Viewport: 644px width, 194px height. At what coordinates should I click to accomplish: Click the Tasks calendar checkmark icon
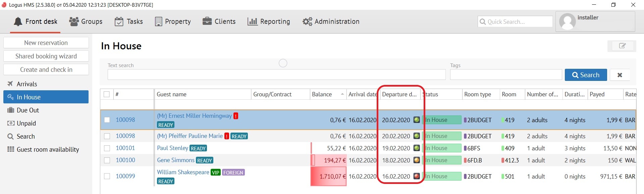pos(119,21)
